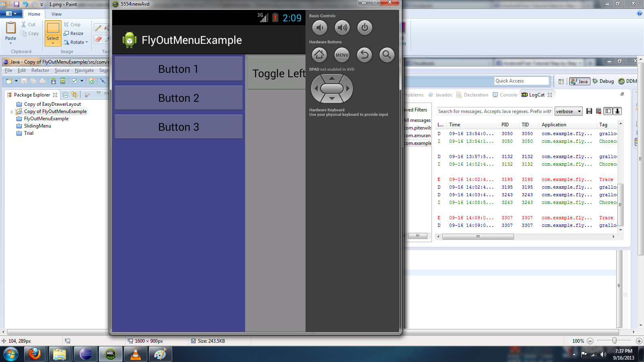Click Crop in Paint's Image group
Viewport: 644px width, 362px height.
pyautogui.click(x=72, y=25)
